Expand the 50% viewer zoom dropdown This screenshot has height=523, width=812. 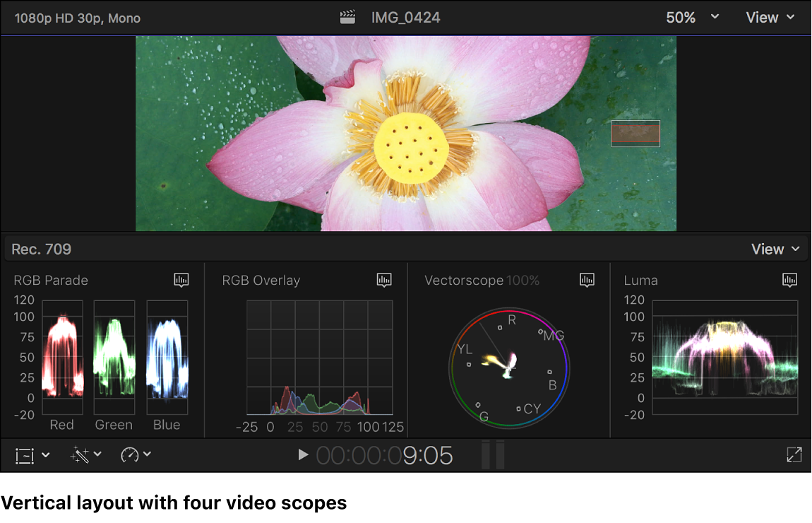pos(690,17)
